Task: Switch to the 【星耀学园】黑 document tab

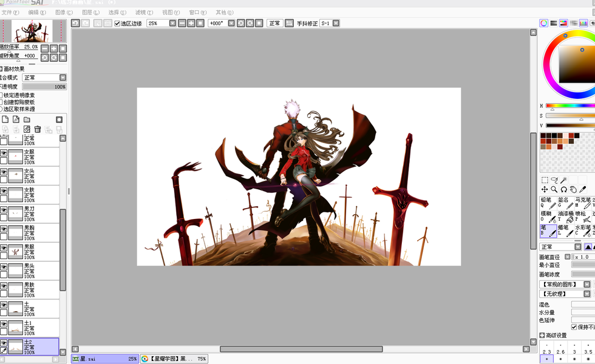Action: click(x=174, y=359)
